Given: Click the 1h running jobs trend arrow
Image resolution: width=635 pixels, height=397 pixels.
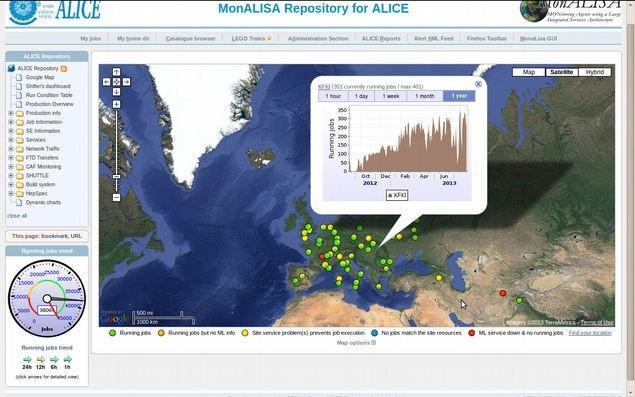Looking at the screenshot, I should (x=67, y=359).
